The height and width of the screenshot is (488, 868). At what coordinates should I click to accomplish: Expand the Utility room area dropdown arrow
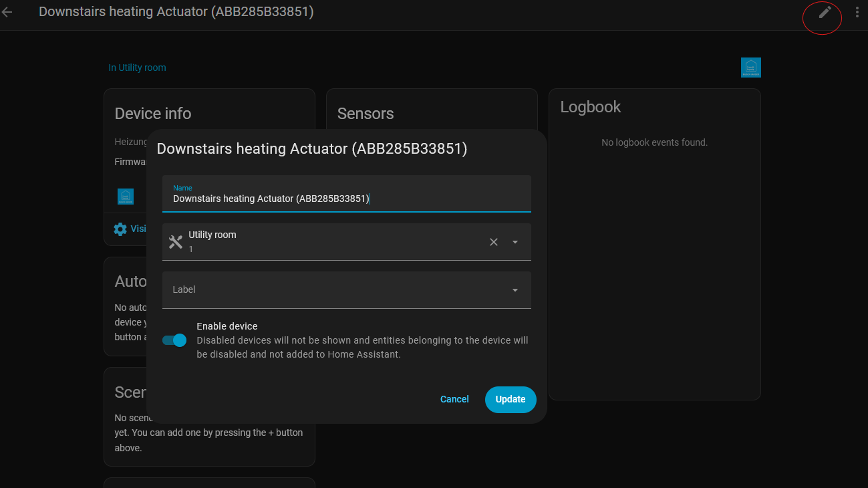[515, 242]
